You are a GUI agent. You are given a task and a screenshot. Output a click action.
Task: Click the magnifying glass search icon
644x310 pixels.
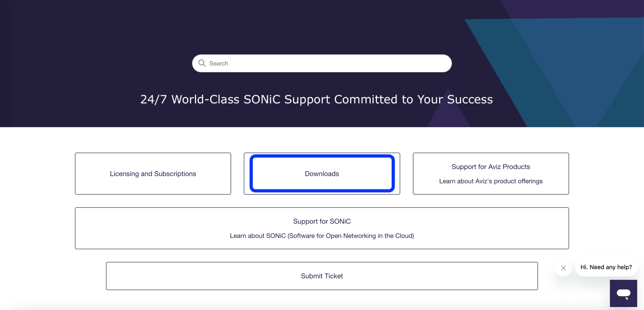pyautogui.click(x=202, y=63)
